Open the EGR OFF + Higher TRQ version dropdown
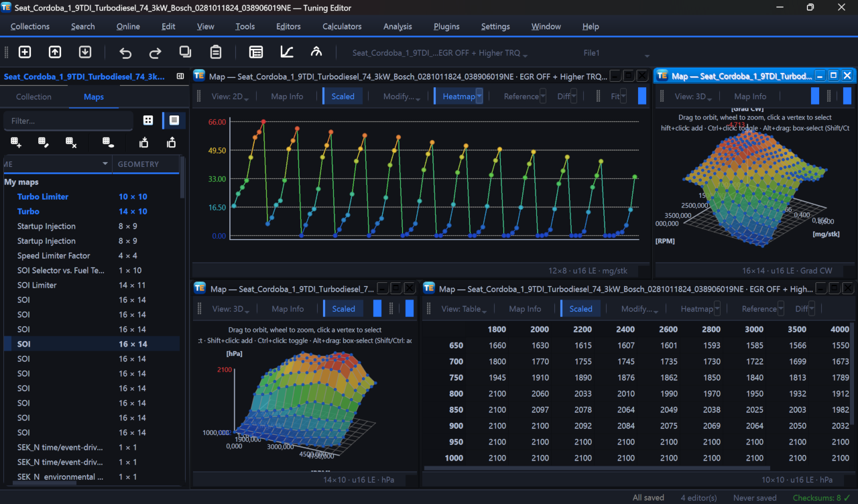This screenshot has height=504, width=858. click(x=440, y=53)
